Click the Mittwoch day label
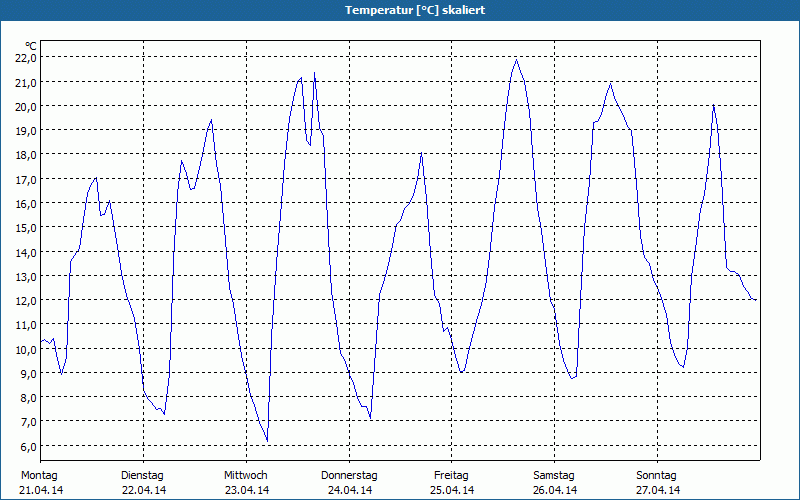This screenshot has height=500, width=800. coord(245,476)
